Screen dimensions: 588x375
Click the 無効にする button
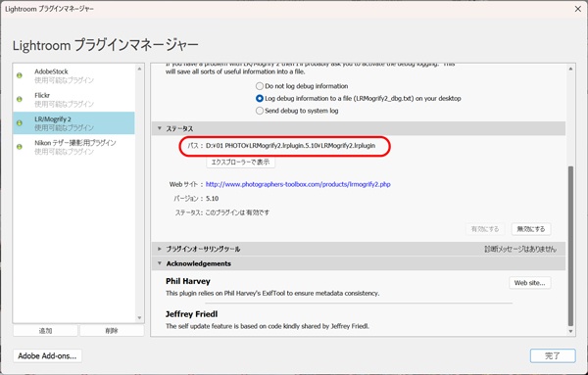(x=531, y=229)
